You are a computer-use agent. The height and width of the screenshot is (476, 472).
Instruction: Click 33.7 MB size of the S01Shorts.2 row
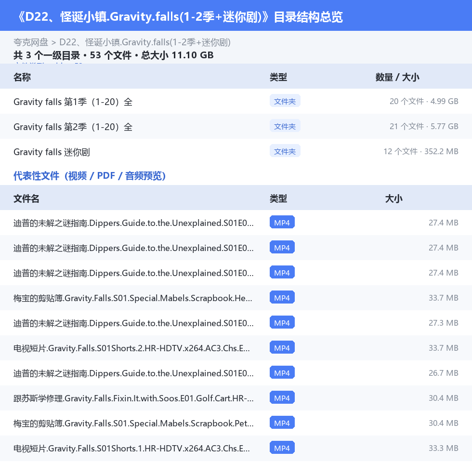(443, 348)
